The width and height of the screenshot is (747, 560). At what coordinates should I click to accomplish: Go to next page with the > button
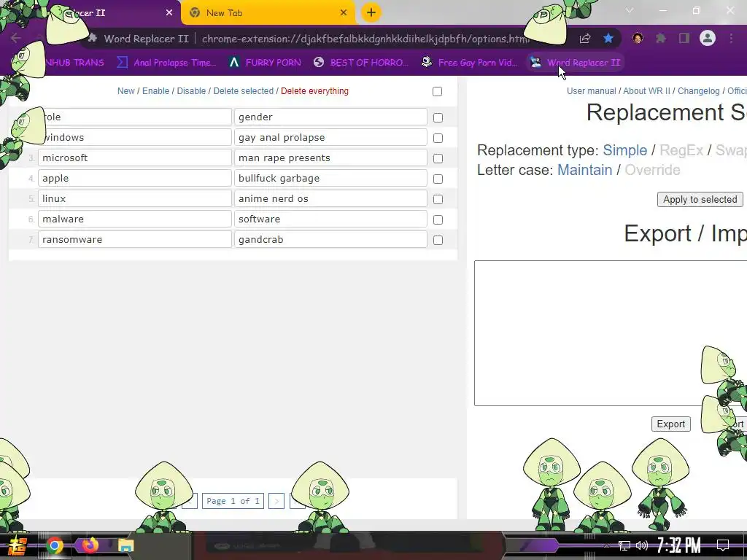(276, 501)
